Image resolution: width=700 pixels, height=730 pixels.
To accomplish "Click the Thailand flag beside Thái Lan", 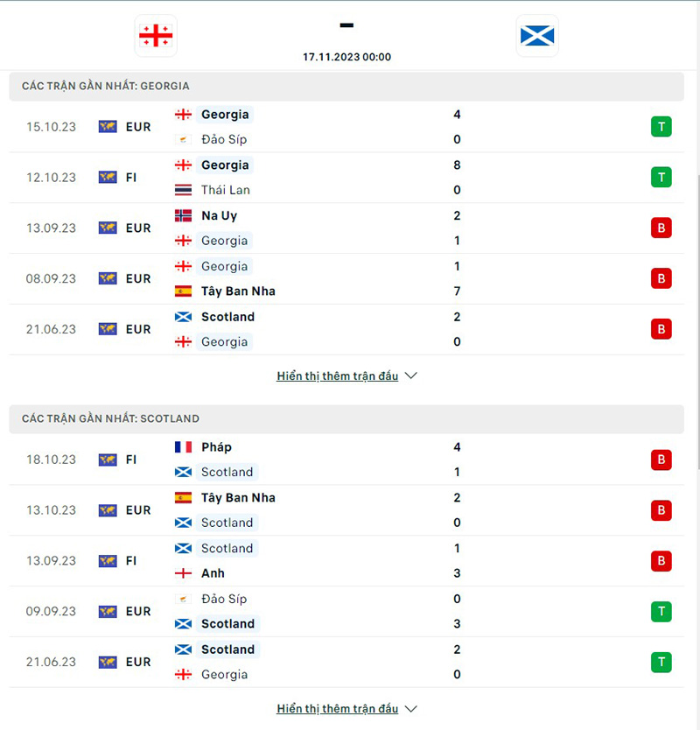I will tap(185, 189).
